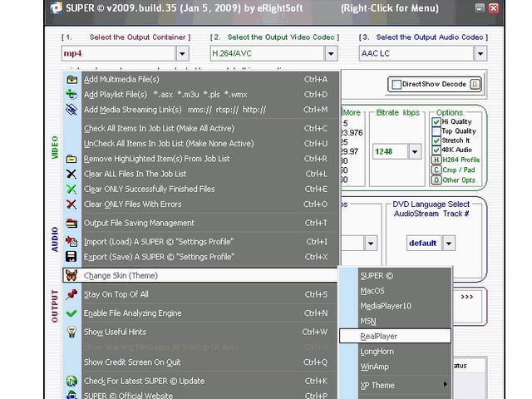Click the C icon beside Crop / Pad
This screenshot has height=399, width=532.
pyautogui.click(x=436, y=170)
